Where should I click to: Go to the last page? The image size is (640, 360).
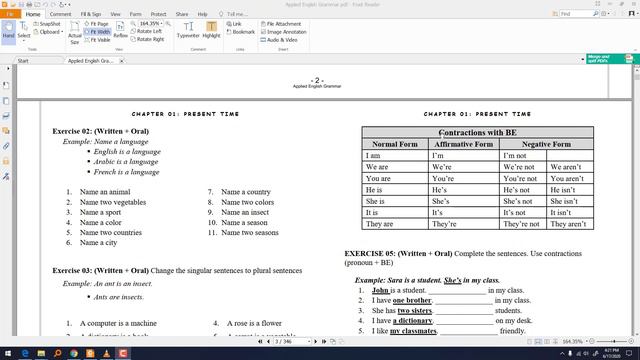click(324, 341)
